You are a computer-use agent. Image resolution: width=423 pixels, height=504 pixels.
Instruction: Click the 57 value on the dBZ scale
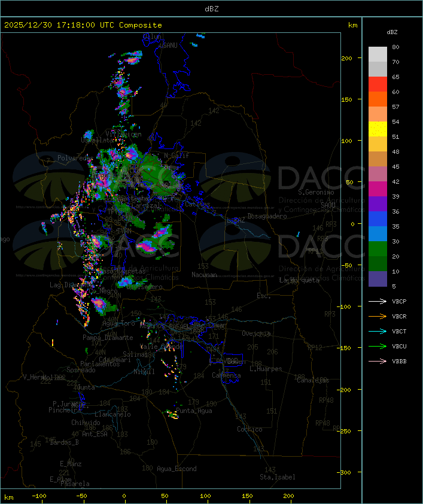[x=395, y=107]
